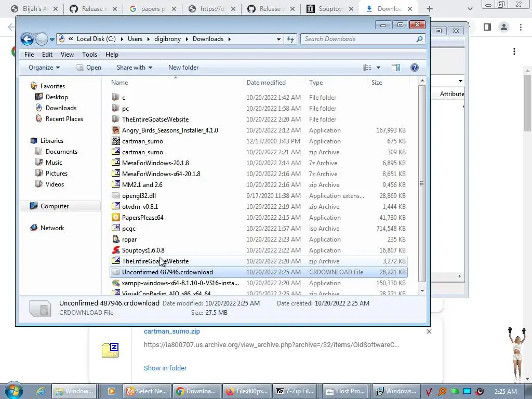The image size is (532, 399).
Task: Click Users in the address bar path
Action: [135, 39]
